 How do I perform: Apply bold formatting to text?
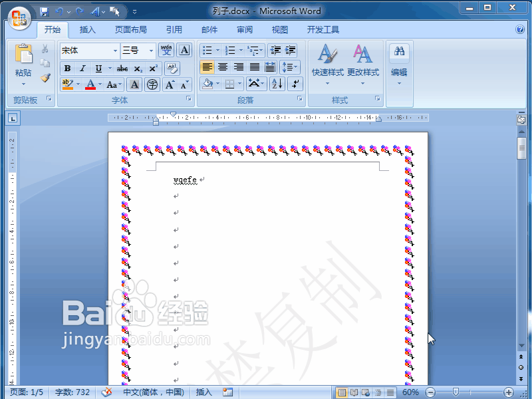(x=67, y=68)
